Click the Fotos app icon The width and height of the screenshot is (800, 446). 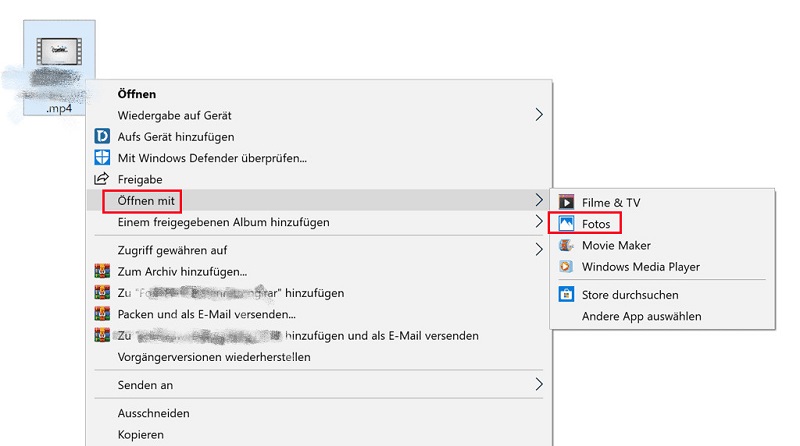566,224
